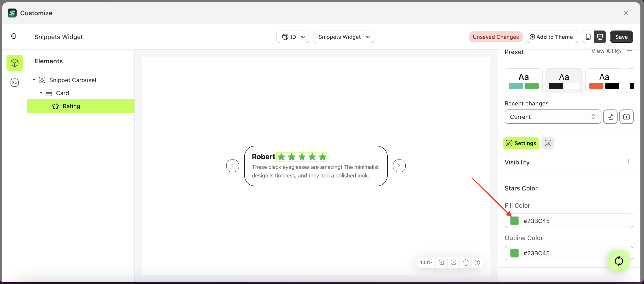The width and height of the screenshot is (644, 284).
Task: Click the help question mark icon near zoom controls
Action: 477,262
